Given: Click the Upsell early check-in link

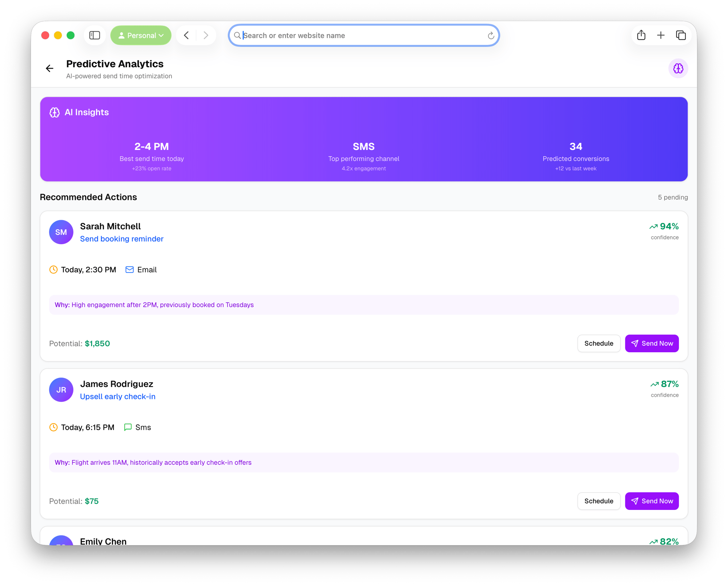Looking at the screenshot, I should 118,396.
